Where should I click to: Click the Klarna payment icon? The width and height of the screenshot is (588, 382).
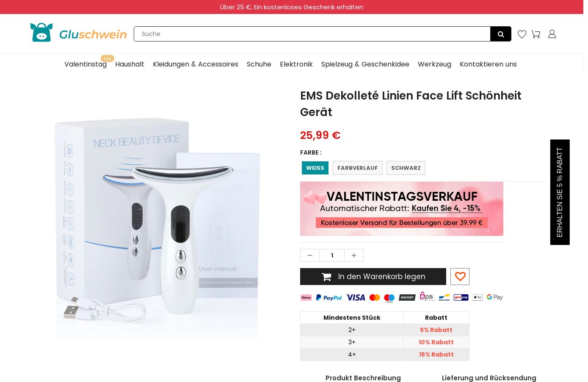click(x=306, y=298)
